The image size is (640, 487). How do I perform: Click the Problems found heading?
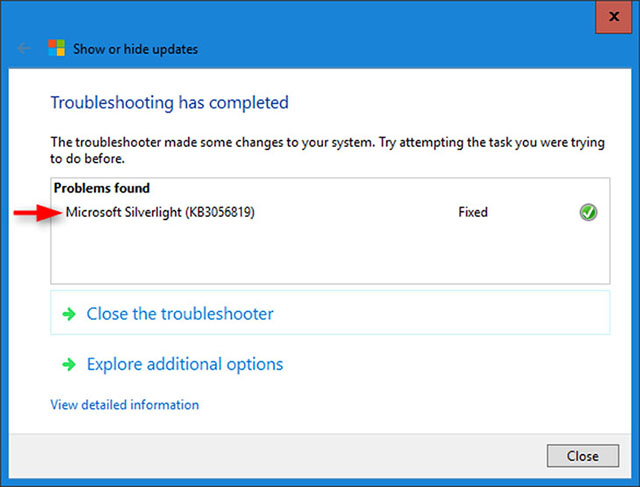(x=102, y=188)
